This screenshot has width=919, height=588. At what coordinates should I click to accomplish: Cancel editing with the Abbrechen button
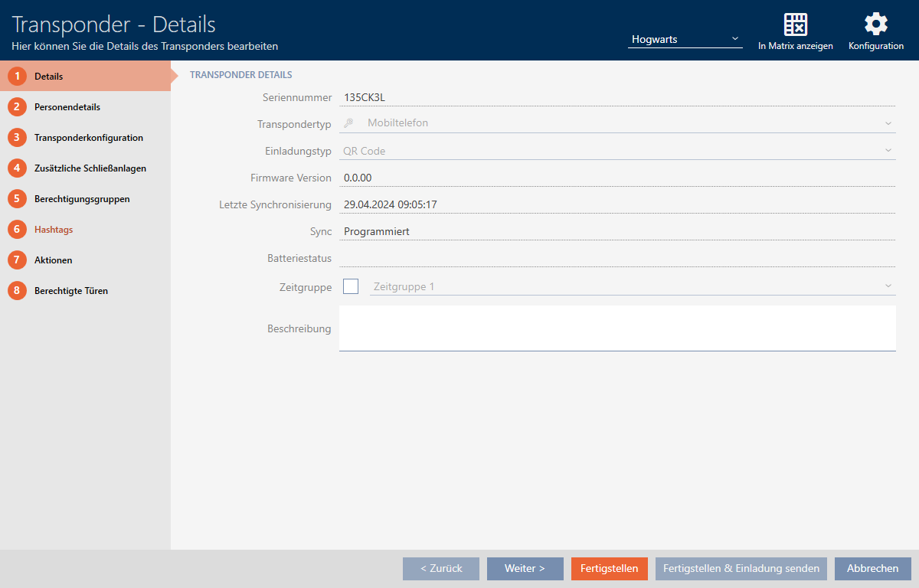(872, 569)
